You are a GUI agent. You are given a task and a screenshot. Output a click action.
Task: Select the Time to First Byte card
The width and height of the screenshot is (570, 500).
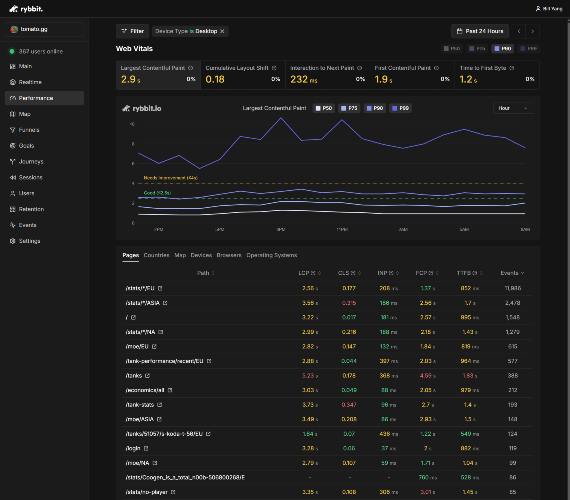(x=497, y=75)
